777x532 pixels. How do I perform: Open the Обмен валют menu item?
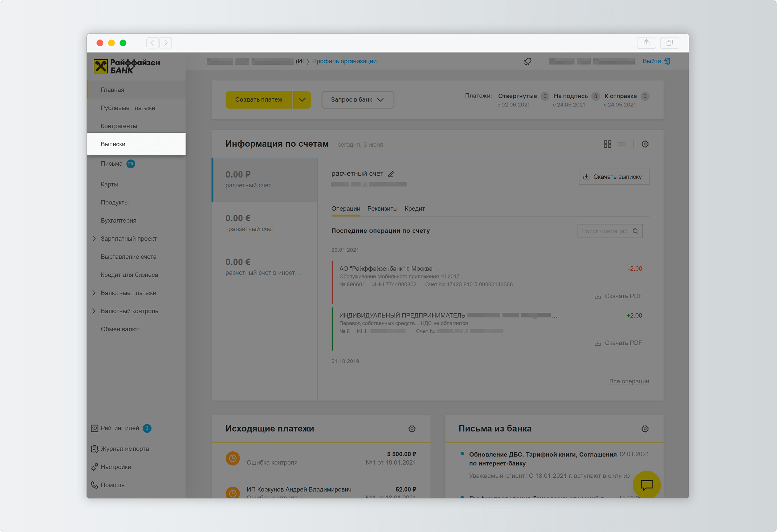(136, 329)
